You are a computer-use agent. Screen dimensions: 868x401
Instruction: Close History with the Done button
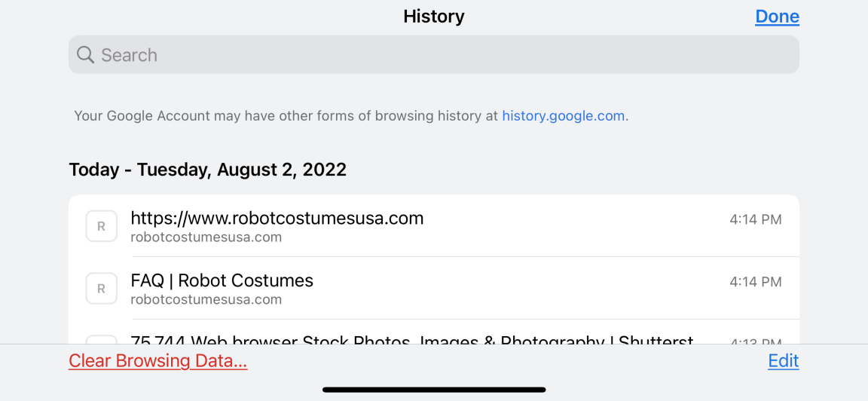[777, 17]
